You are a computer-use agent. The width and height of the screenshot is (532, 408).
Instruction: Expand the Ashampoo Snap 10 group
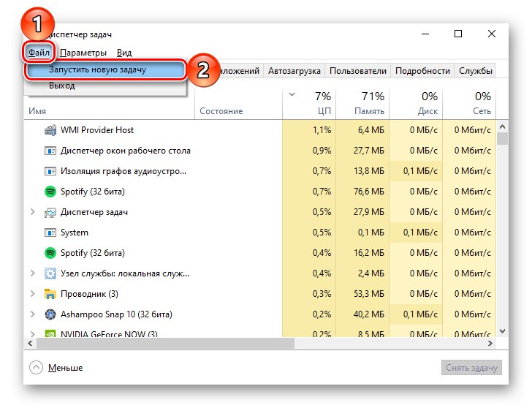pos(33,314)
